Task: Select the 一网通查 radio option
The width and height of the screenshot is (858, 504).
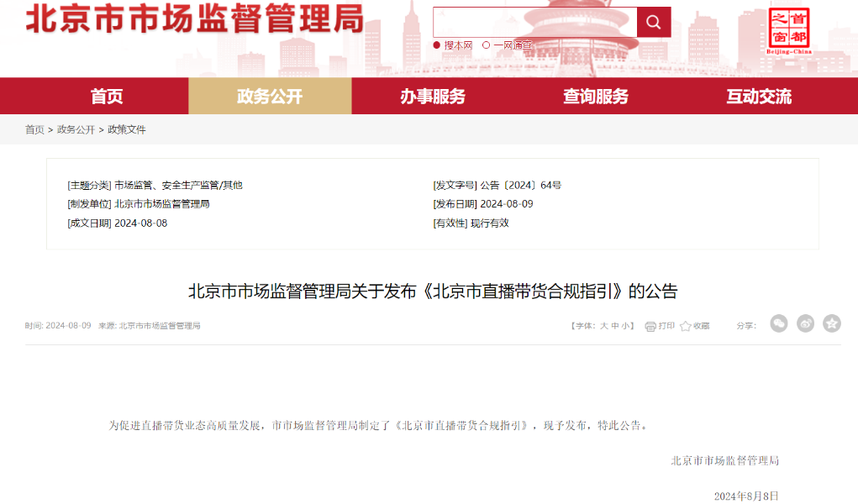Action: (486, 45)
